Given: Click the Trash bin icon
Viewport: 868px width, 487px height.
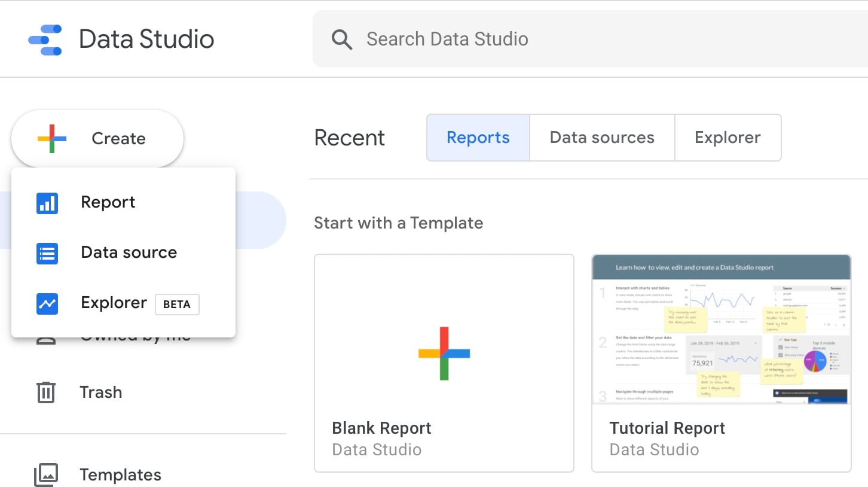Looking at the screenshot, I should click(x=46, y=392).
